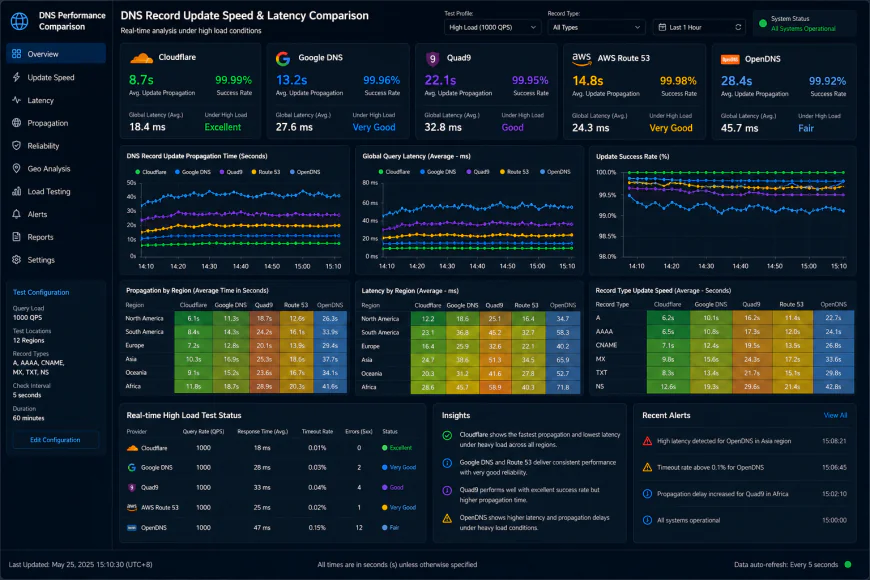870x580 pixels.
Task: Click the Settings gear icon
Action: pyautogui.click(x=17, y=259)
